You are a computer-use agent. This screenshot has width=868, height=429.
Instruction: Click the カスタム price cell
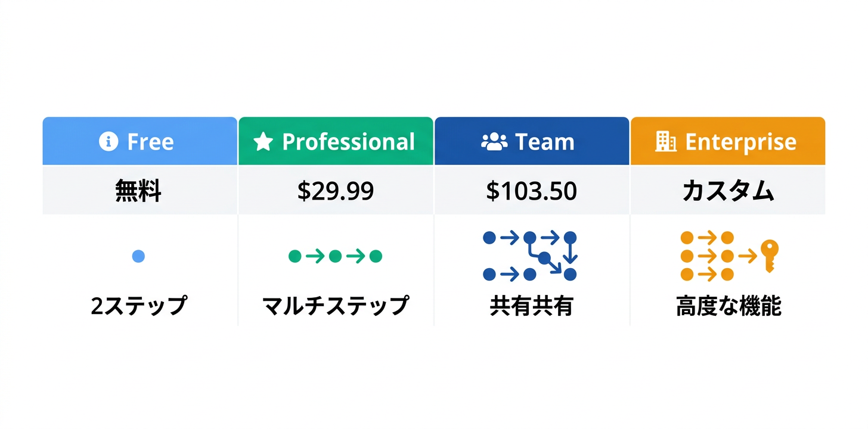tap(728, 191)
